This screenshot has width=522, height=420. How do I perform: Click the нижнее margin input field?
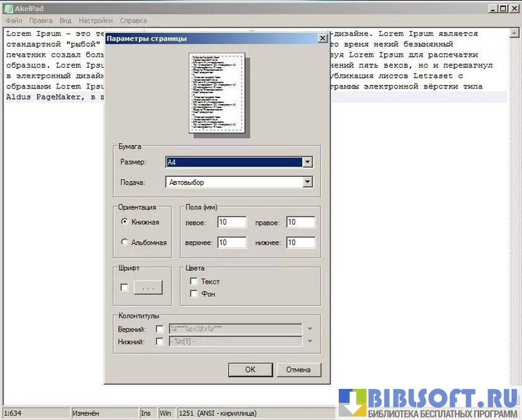point(301,242)
